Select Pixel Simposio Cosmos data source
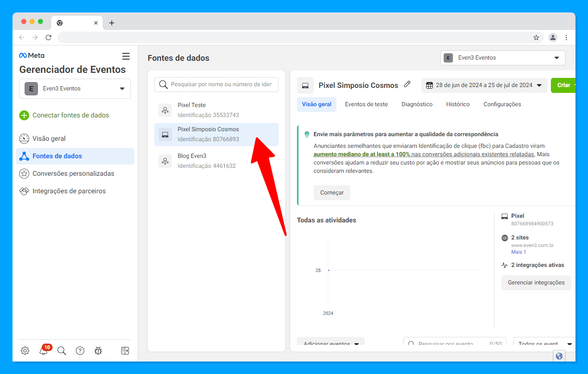 click(216, 135)
